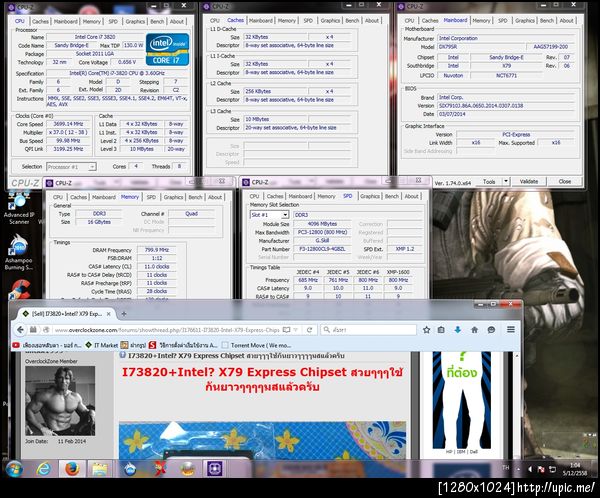Expand the address bar history dropdown
600x498 pixels.
(296, 330)
